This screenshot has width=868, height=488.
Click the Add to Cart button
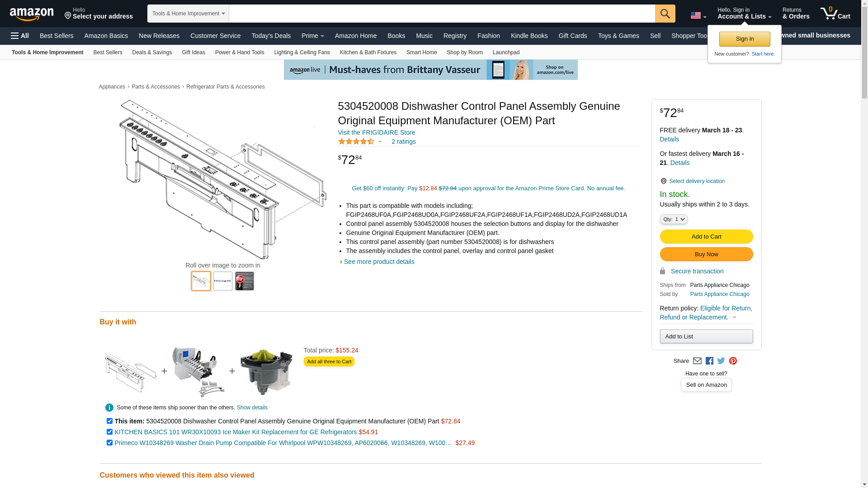tap(706, 237)
